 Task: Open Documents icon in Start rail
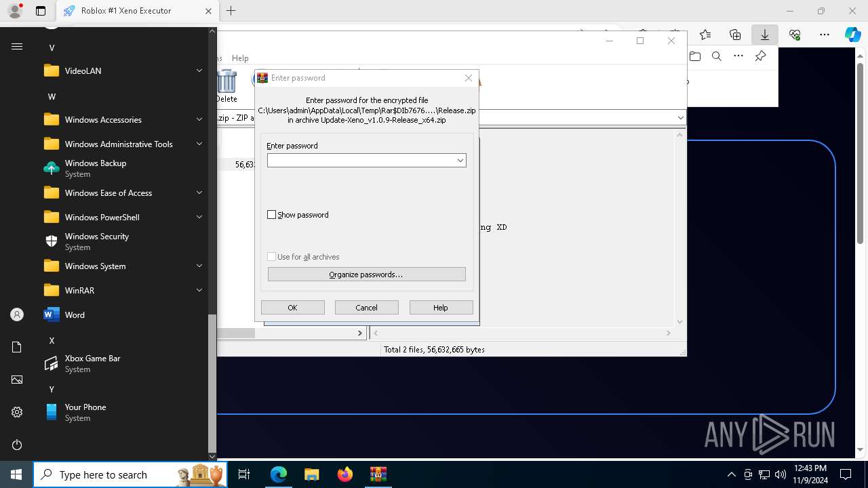17,347
